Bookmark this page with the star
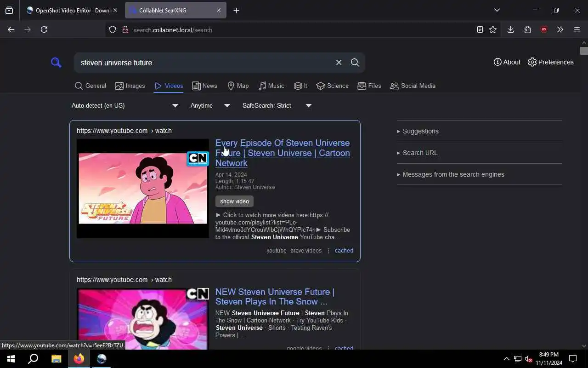Viewport: 588px width, 368px height. tap(493, 29)
